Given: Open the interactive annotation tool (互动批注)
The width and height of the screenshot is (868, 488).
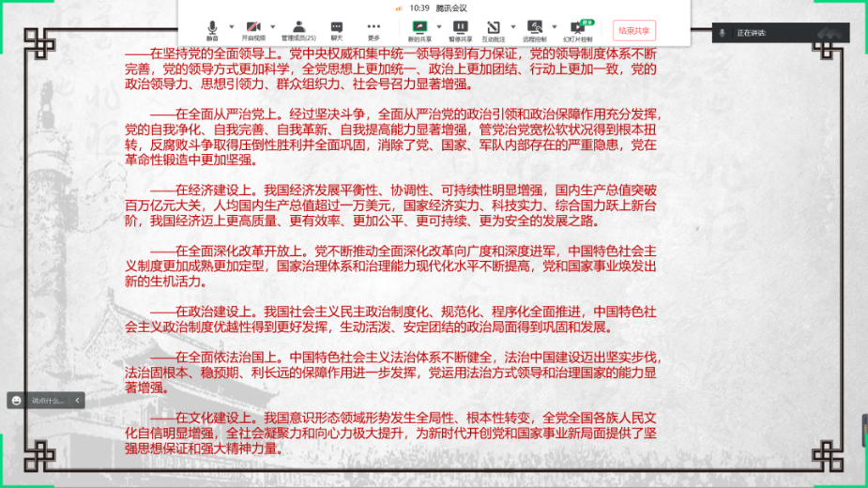Looking at the screenshot, I should pyautogui.click(x=492, y=28).
